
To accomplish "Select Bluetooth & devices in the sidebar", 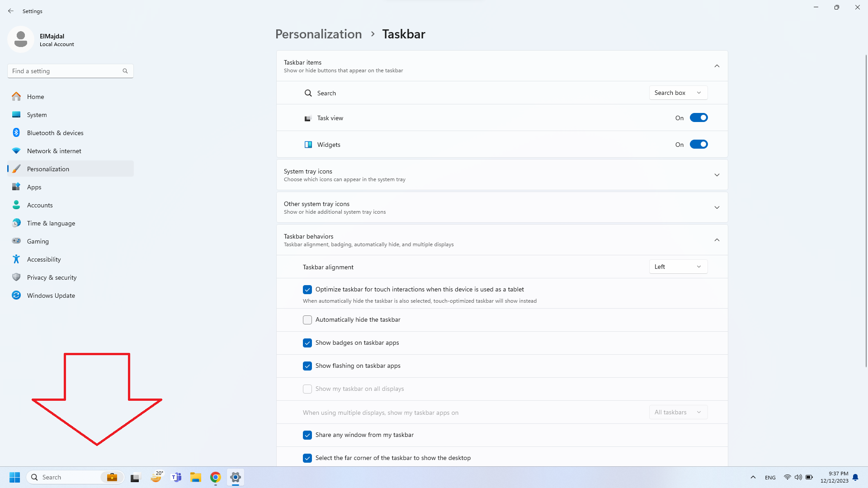I will [55, 132].
